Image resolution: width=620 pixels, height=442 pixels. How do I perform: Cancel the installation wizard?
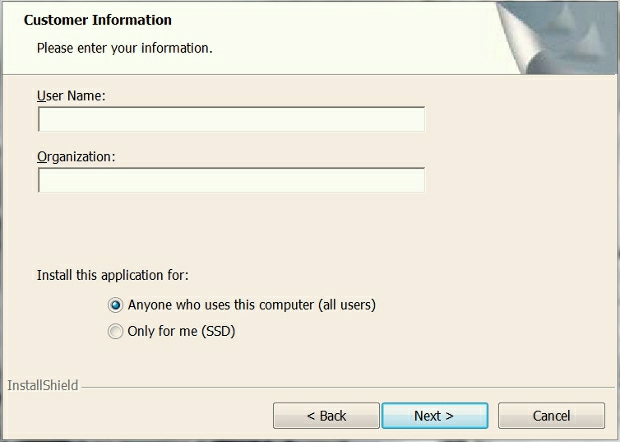click(551, 415)
